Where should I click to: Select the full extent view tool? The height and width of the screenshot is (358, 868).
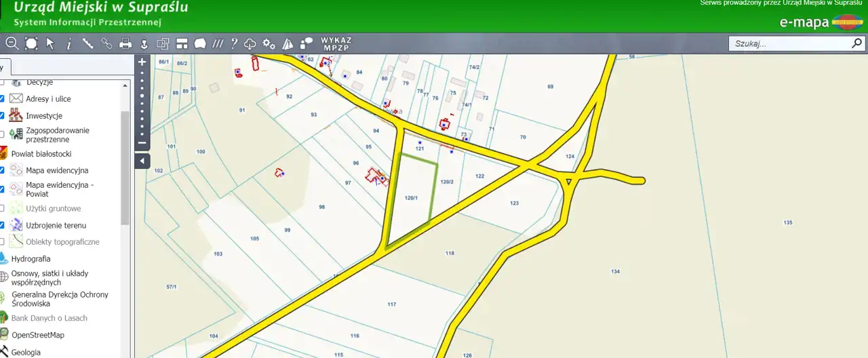coord(31,43)
